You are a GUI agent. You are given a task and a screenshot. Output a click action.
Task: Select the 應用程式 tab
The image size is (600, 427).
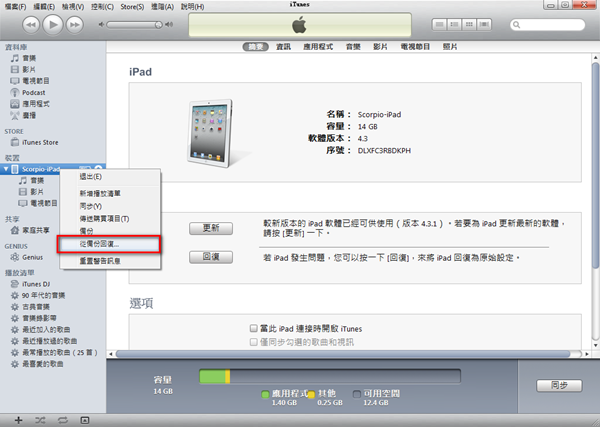click(x=318, y=47)
